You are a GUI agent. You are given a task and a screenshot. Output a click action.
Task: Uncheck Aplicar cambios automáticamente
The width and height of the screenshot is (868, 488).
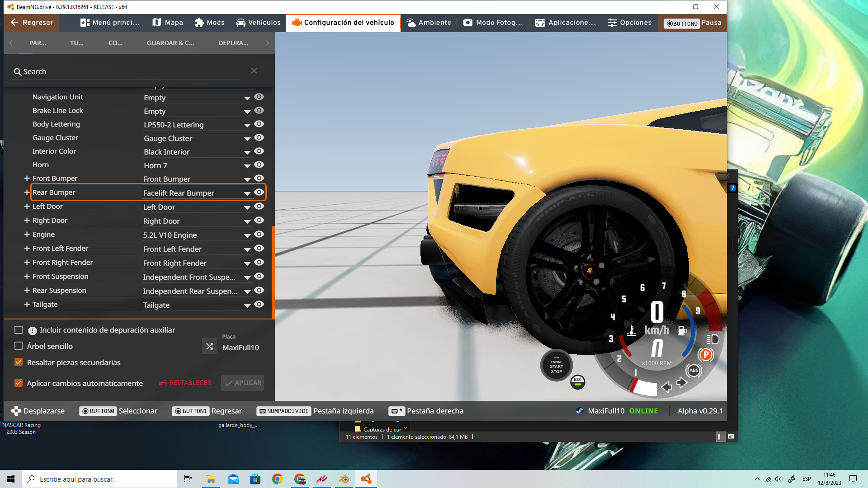pyautogui.click(x=19, y=383)
